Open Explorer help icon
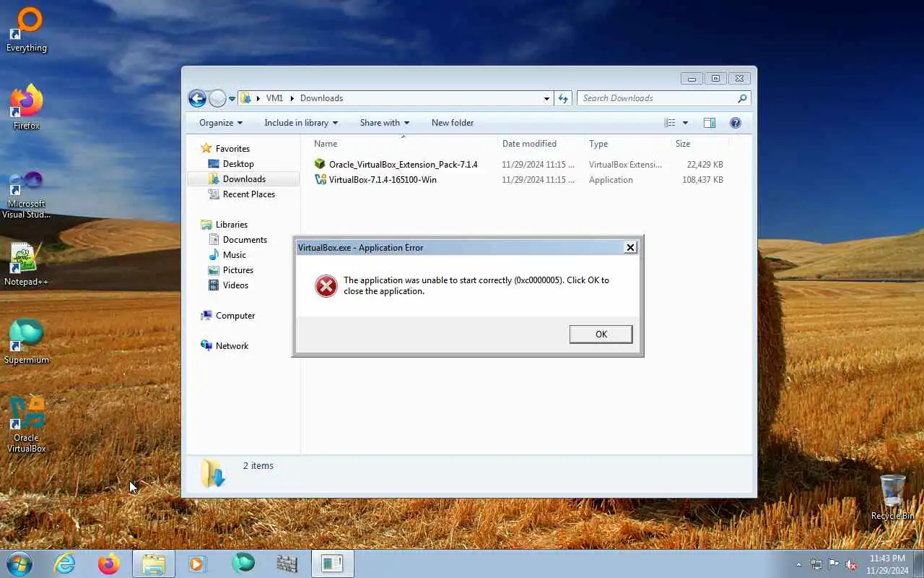 coord(736,123)
